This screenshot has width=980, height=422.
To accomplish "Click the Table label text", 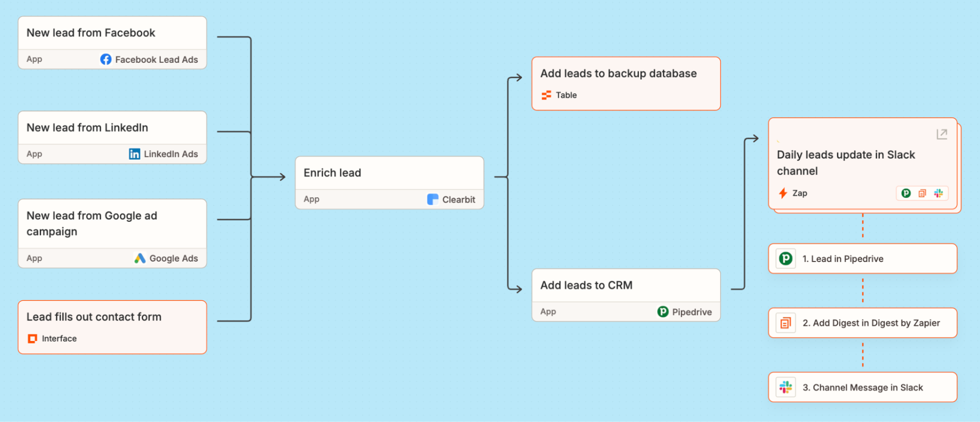I will (566, 95).
